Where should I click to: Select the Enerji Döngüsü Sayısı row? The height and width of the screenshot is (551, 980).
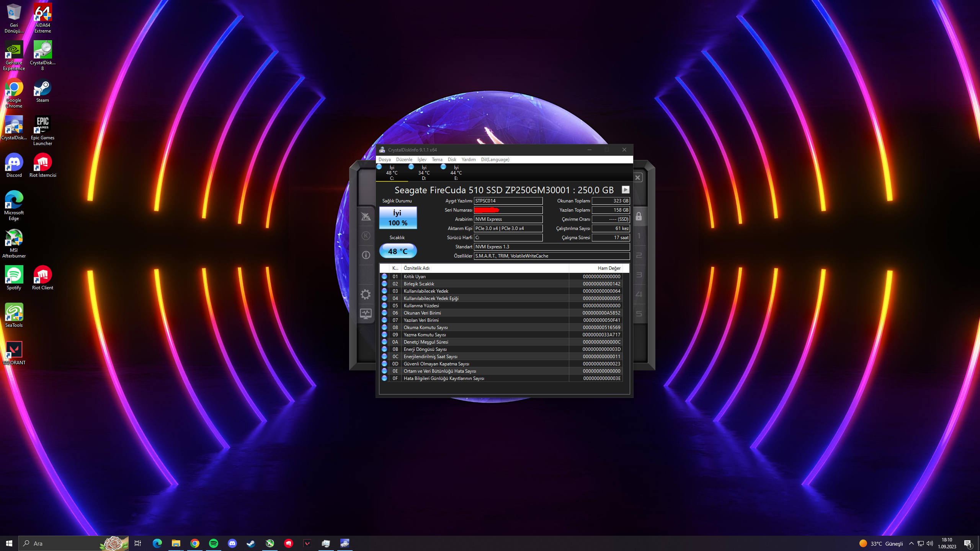(x=501, y=349)
